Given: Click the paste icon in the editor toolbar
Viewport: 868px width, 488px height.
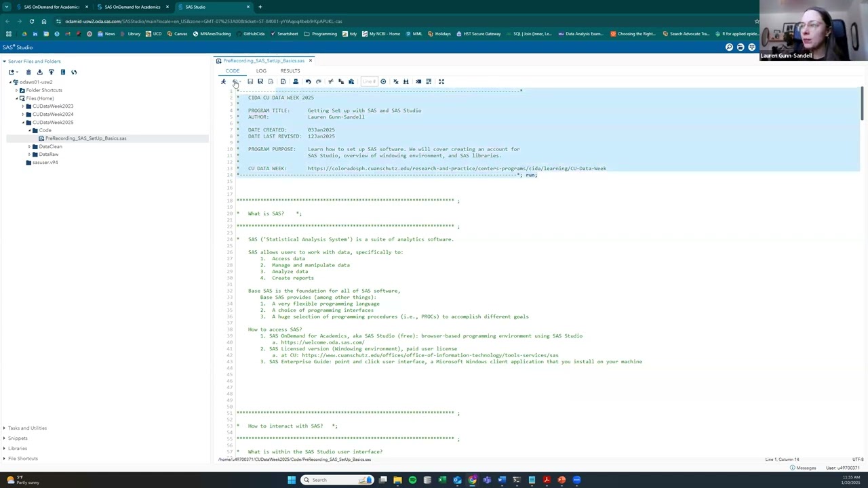Looking at the screenshot, I should coord(351,81).
